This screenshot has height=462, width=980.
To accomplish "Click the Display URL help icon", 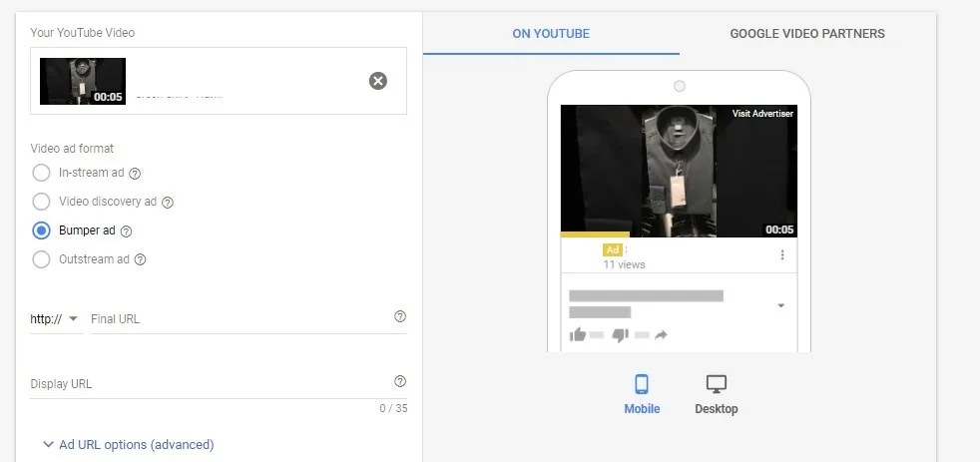I will pyautogui.click(x=400, y=381).
